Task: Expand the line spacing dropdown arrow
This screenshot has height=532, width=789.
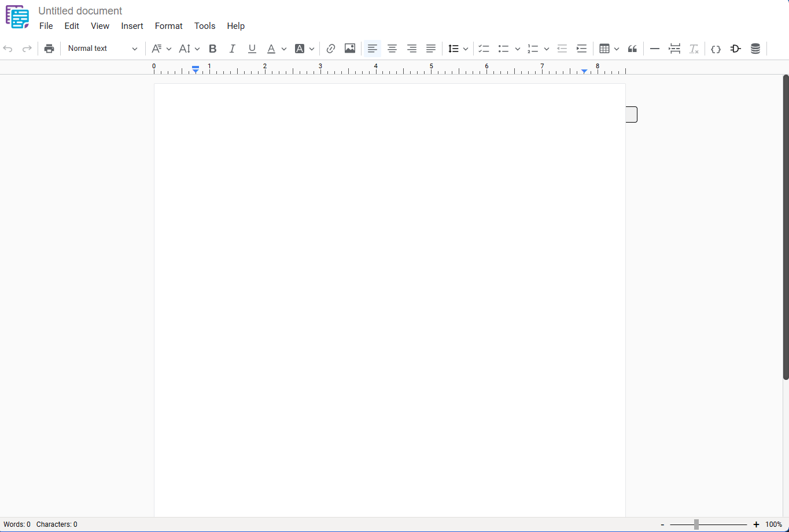Action: pos(466,49)
